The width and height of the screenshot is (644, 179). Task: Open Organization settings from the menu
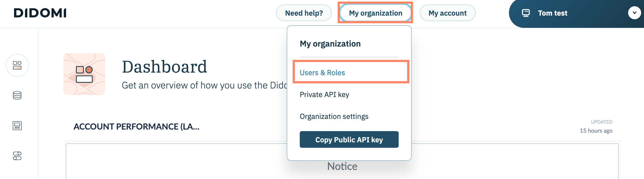334,116
